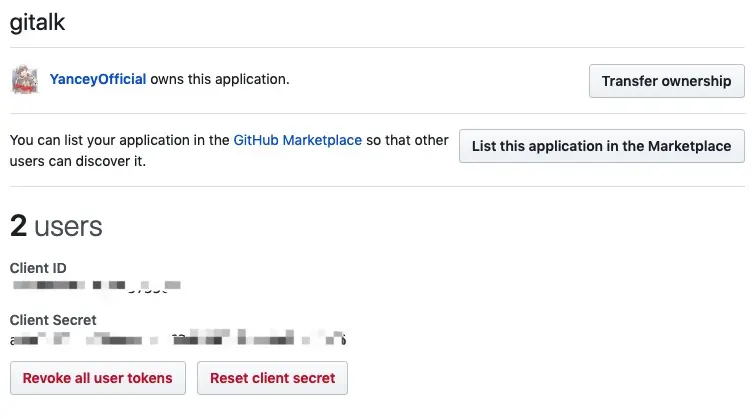Select the blurred Client Secret value
Viewport: 756px width, 419px height.
[178, 338]
